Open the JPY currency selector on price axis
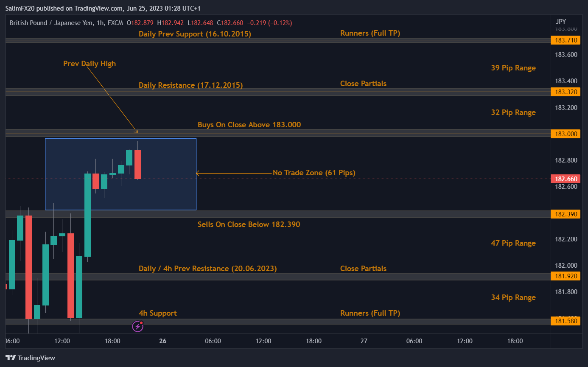This screenshot has width=588, height=367. (560, 22)
